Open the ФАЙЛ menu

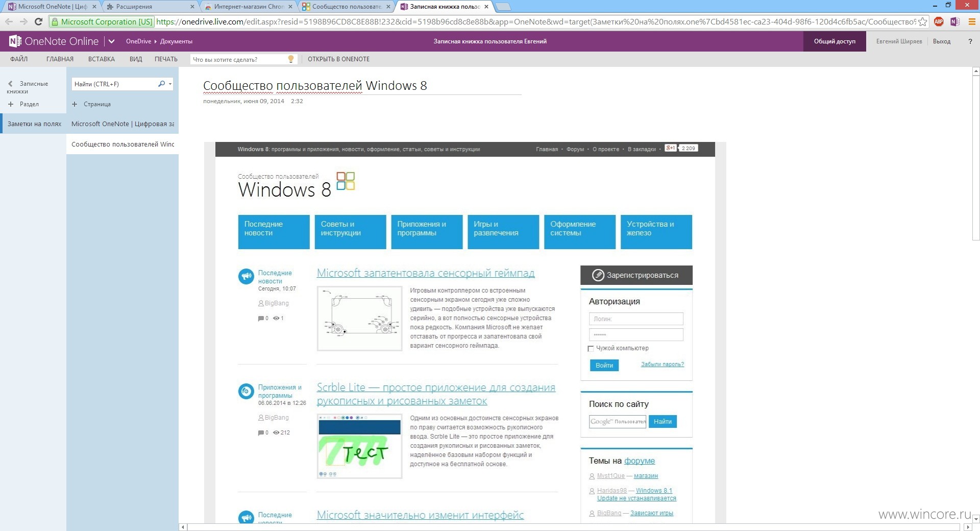tap(19, 59)
